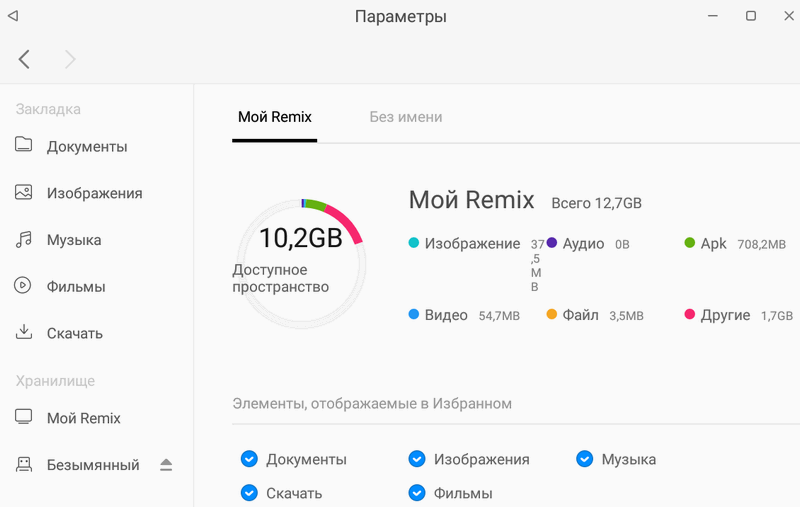Click the green Apk legend dot
The image size is (800, 507).
click(x=689, y=243)
